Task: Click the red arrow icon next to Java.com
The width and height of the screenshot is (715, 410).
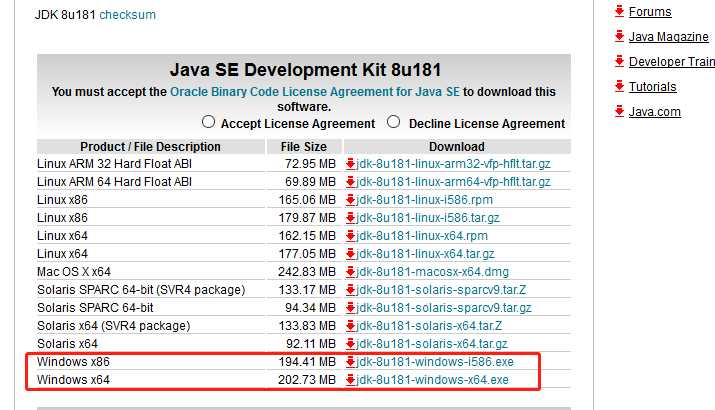Action: click(619, 112)
